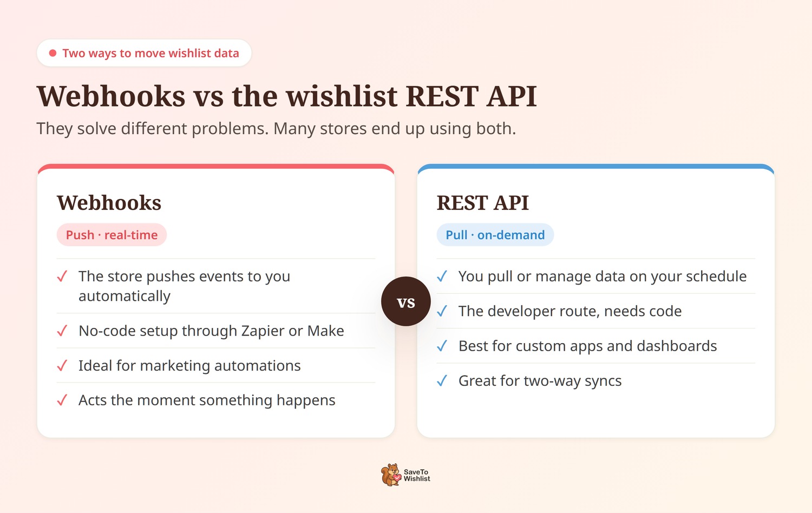Click the Webhooks card heading

(109, 203)
